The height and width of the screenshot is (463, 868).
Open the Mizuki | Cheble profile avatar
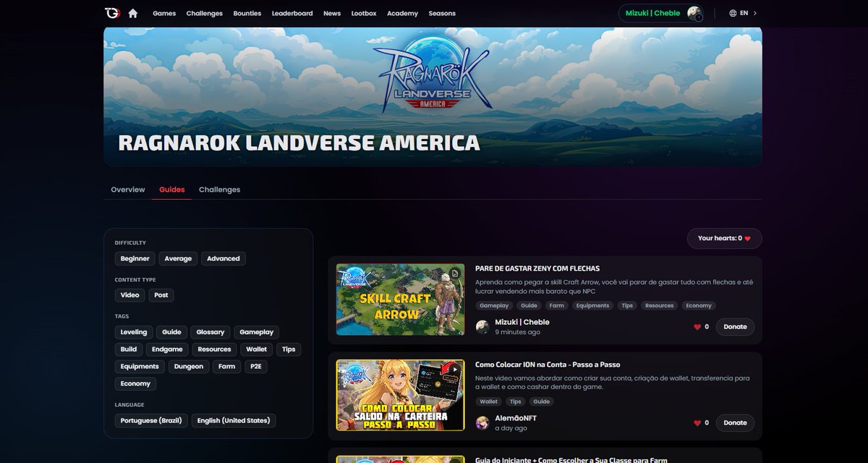[x=694, y=13]
